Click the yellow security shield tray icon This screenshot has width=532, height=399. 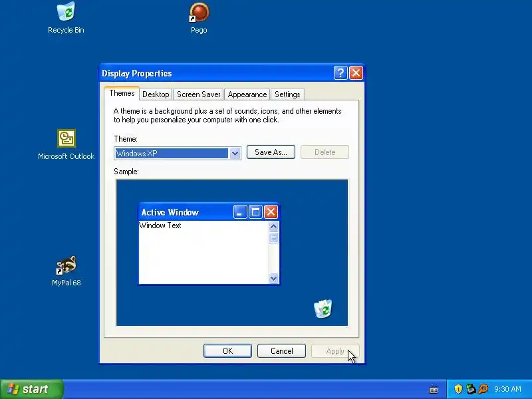click(x=458, y=389)
